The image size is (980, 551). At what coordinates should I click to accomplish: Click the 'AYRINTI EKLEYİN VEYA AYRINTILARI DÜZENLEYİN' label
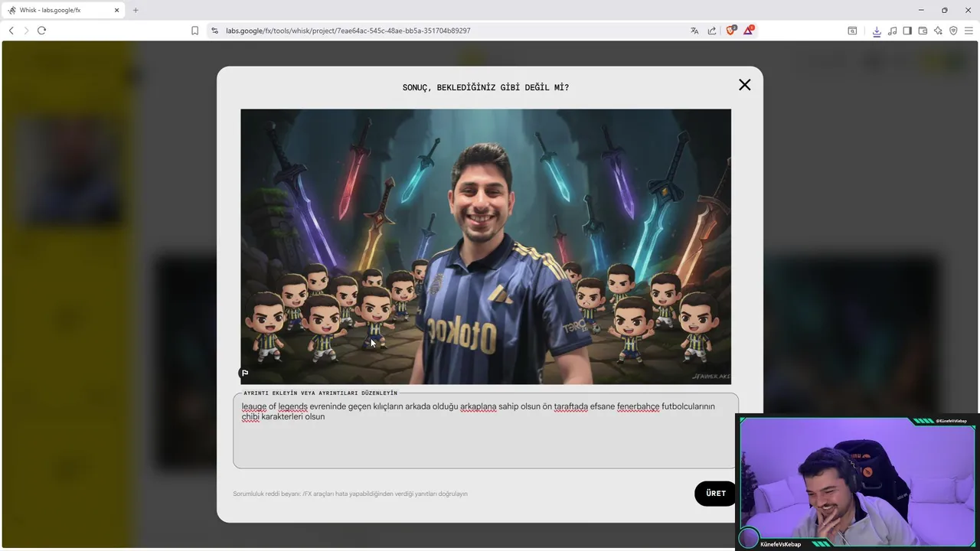[320, 393]
